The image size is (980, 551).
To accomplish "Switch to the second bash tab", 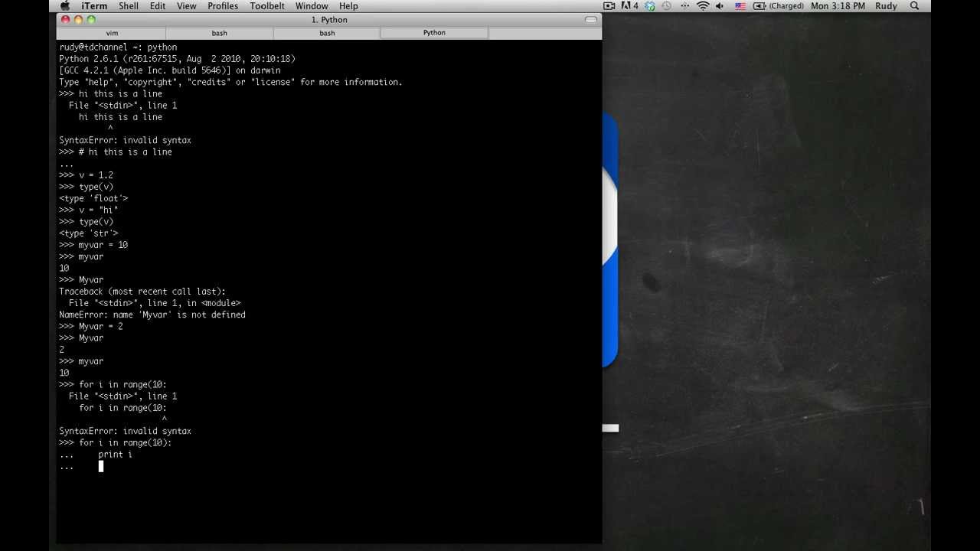I will coord(327,33).
